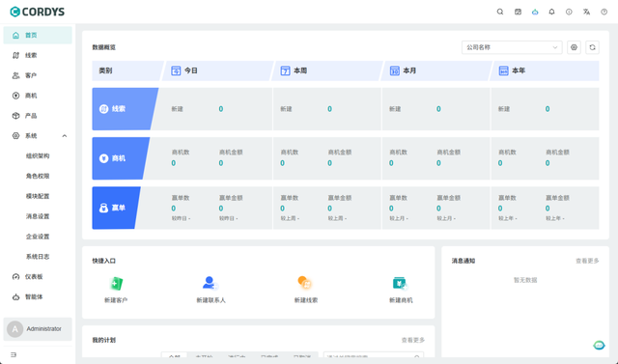Click the 类别 column header
This screenshot has width=618, height=364.
tap(105, 70)
